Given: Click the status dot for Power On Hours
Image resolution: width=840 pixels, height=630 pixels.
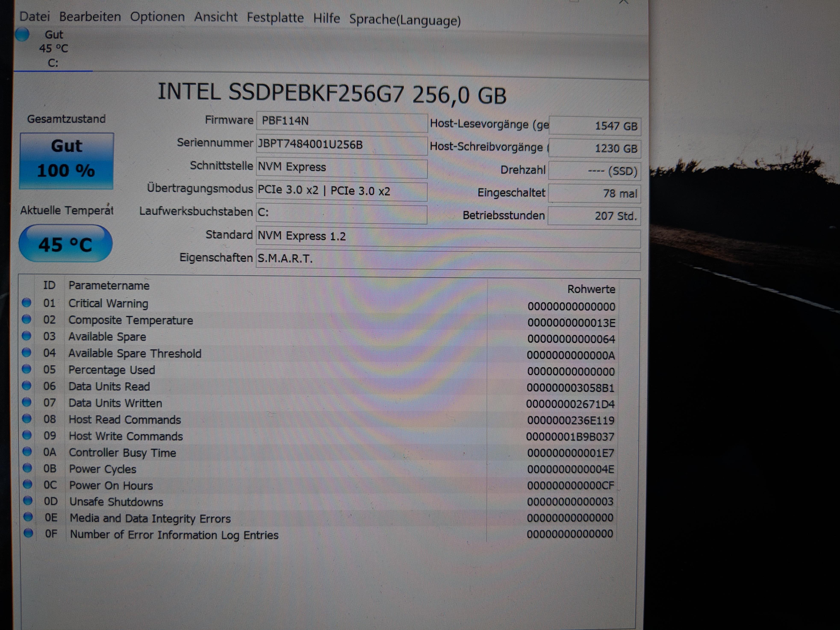Looking at the screenshot, I should pyautogui.click(x=27, y=484).
